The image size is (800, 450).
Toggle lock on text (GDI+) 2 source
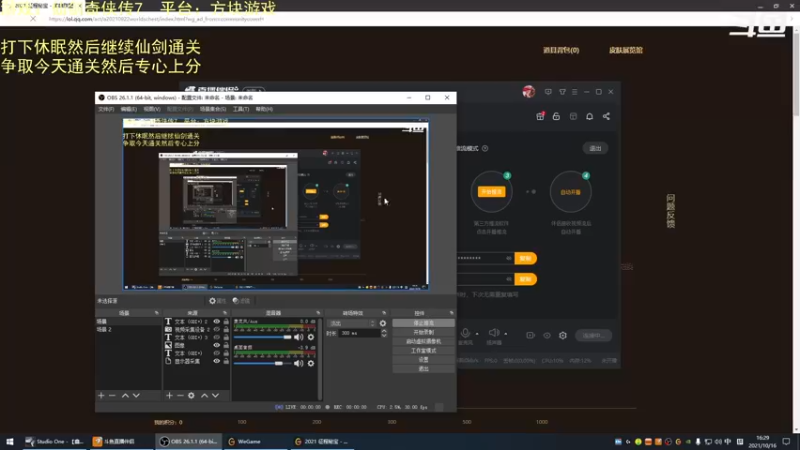(x=226, y=321)
